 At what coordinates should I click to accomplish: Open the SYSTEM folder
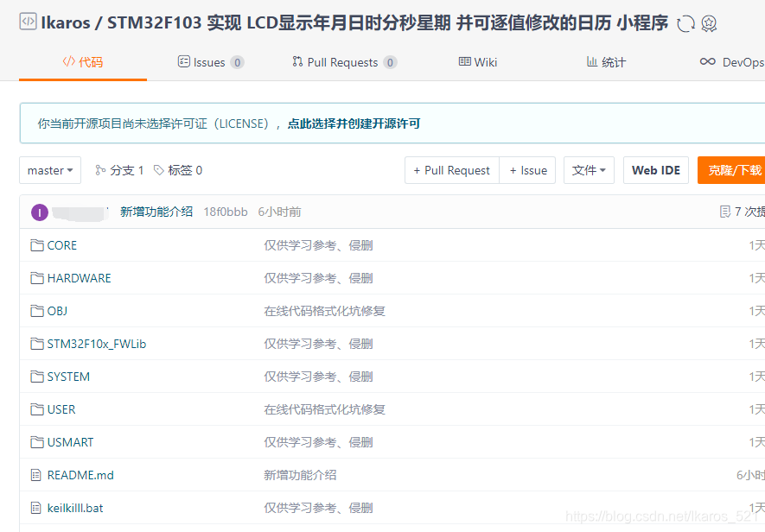(68, 377)
